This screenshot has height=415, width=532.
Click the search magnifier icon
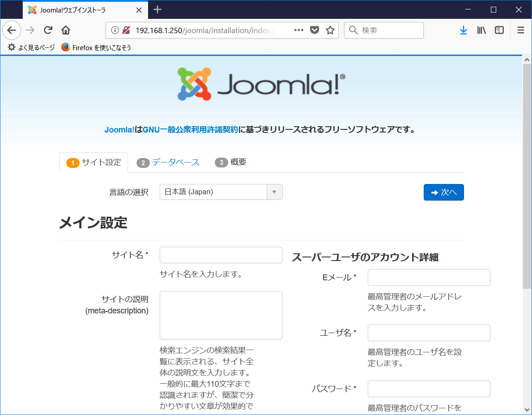tap(353, 30)
